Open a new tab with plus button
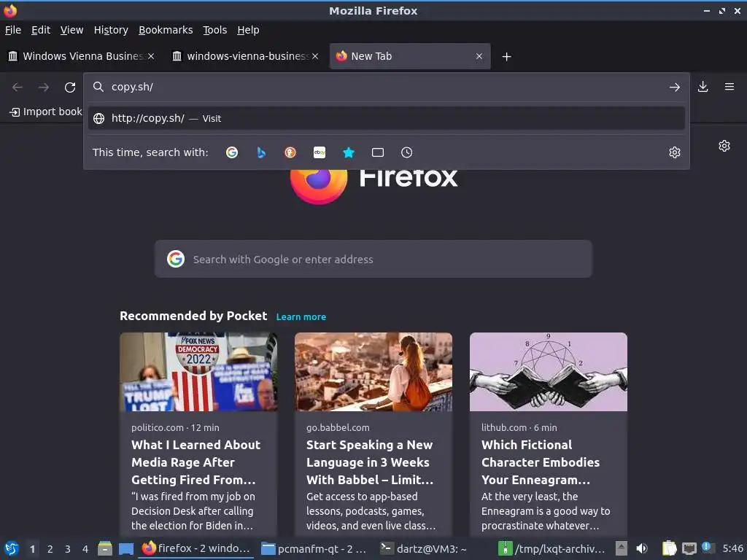The image size is (747, 560). (506, 57)
